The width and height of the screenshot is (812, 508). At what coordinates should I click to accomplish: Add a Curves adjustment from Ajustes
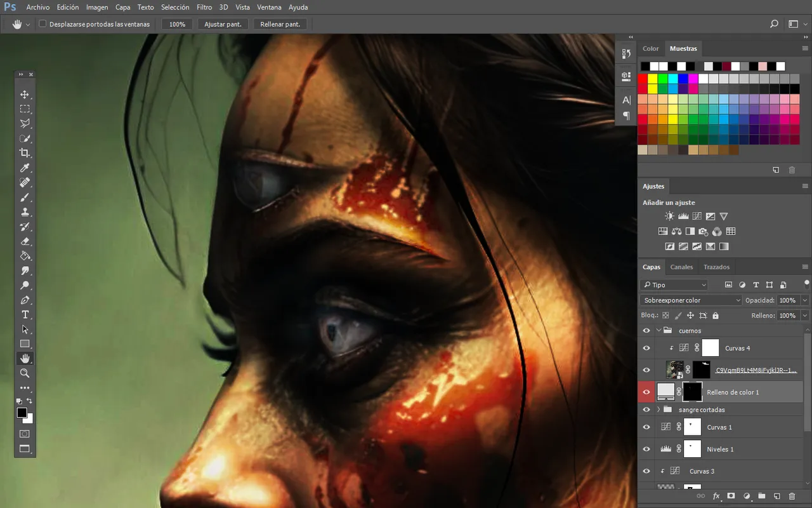697,217
